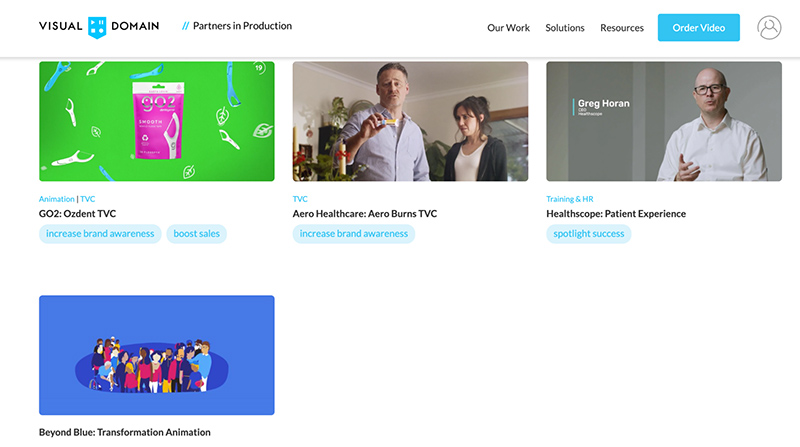Open the Beyond Blue animation thumbnail
The image size is (800, 447).
(x=157, y=355)
